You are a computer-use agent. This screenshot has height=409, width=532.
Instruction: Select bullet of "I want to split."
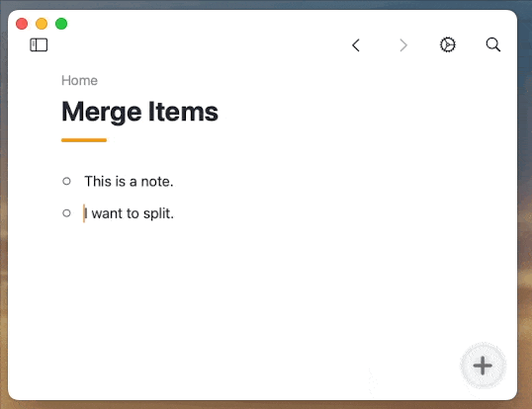66,213
